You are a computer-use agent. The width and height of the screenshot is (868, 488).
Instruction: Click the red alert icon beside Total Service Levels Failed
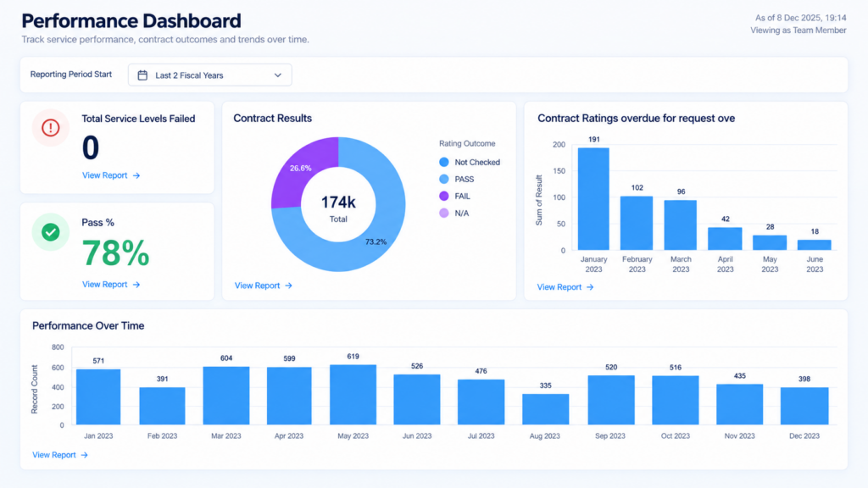50,128
